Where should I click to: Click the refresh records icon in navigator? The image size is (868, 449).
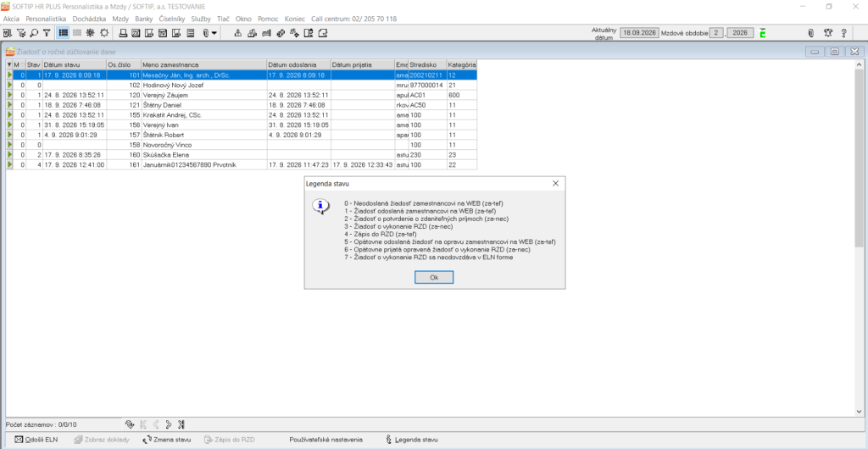[x=130, y=424]
